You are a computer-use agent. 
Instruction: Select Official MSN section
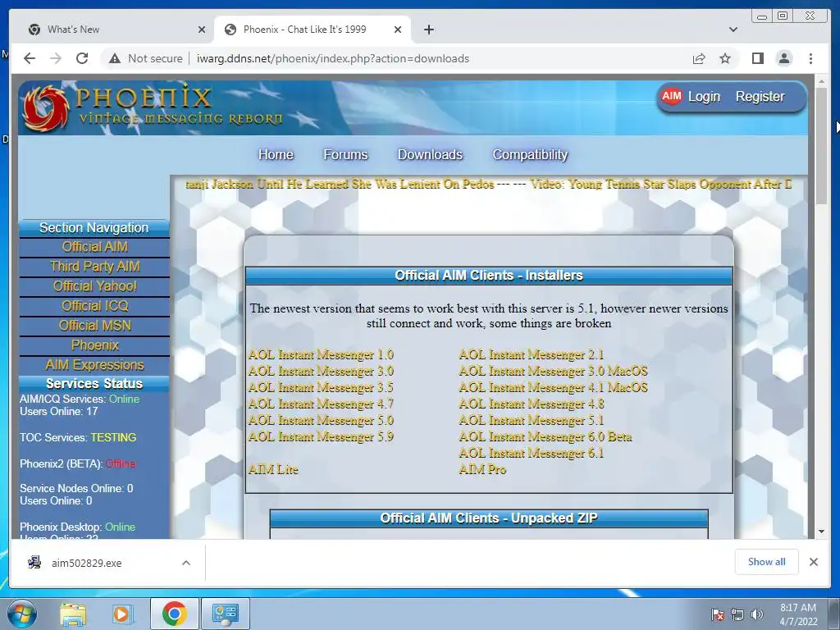point(94,326)
